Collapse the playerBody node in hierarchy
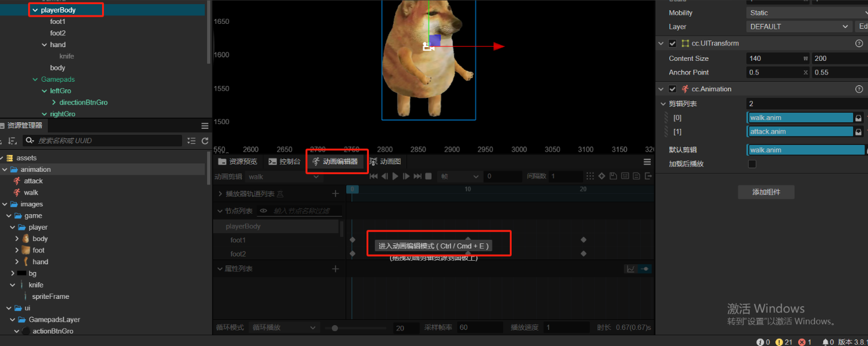This screenshot has height=346, width=868. click(35, 10)
